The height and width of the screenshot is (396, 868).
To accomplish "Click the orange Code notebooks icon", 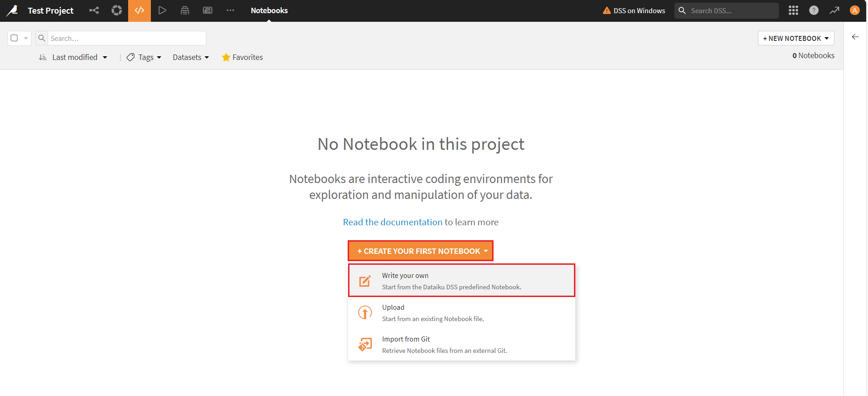I will (x=140, y=10).
